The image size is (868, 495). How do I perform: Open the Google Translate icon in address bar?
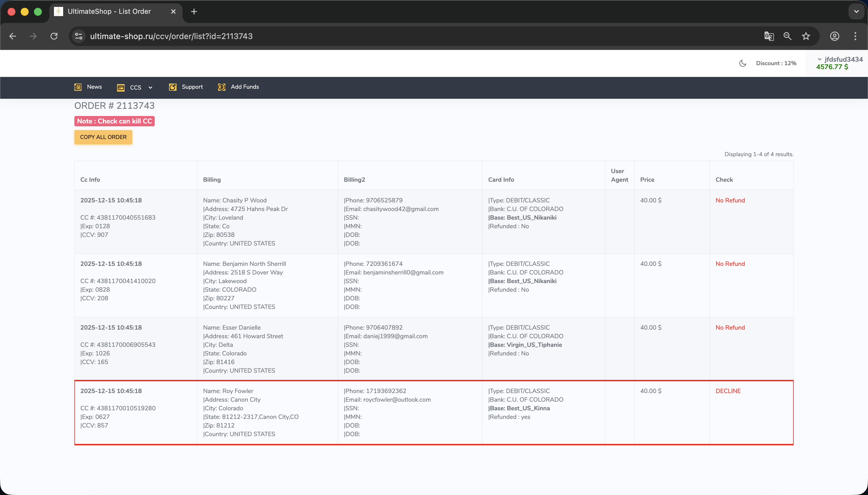coord(769,36)
